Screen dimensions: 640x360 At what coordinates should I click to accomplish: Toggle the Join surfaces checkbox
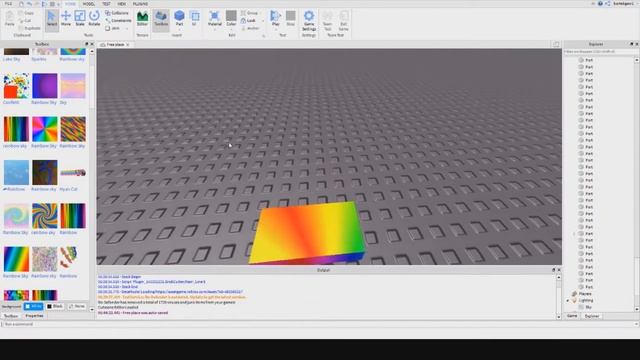(x=113, y=28)
